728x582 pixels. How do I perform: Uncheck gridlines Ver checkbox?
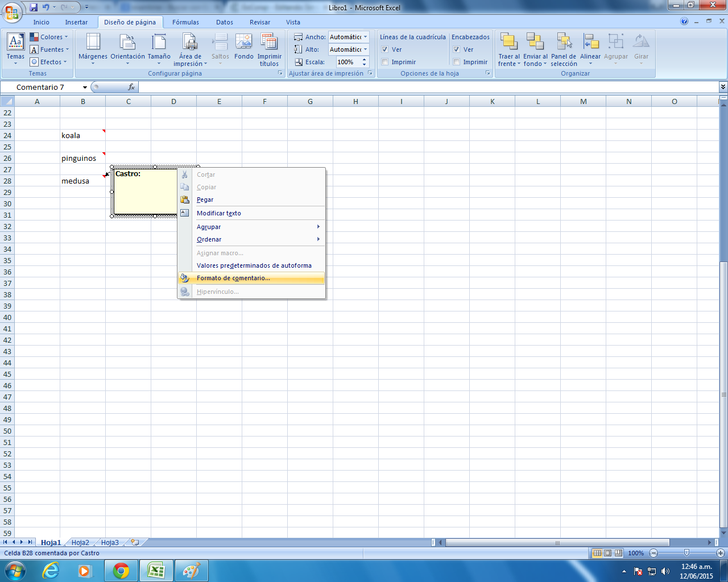[385, 49]
